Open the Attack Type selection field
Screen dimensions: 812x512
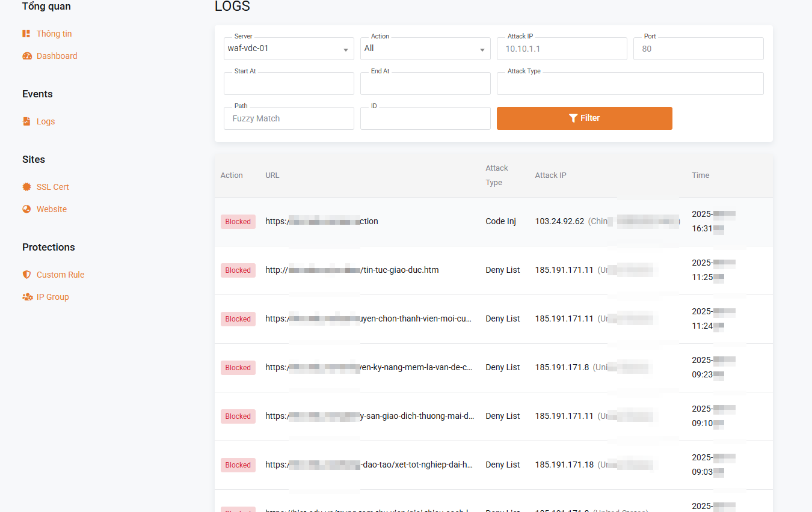tap(630, 84)
